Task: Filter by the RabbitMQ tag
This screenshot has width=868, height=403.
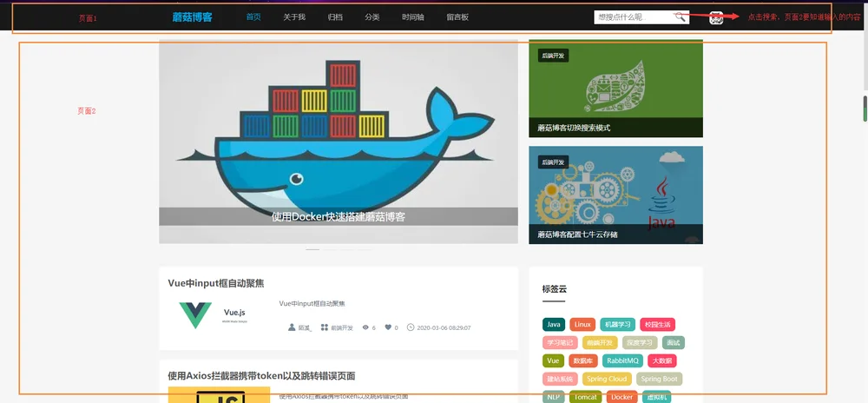Action: 622,361
